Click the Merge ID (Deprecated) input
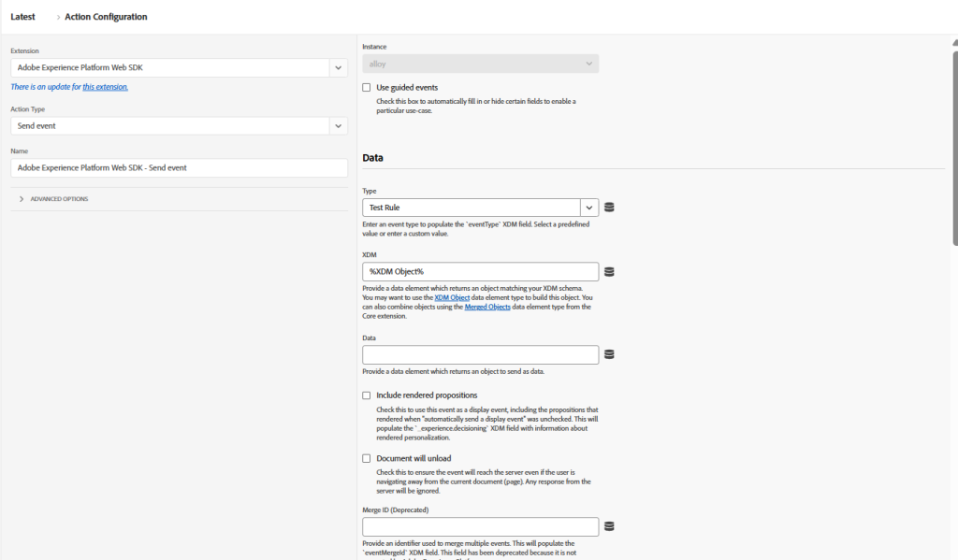This screenshot has height=560, width=958. 480,527
